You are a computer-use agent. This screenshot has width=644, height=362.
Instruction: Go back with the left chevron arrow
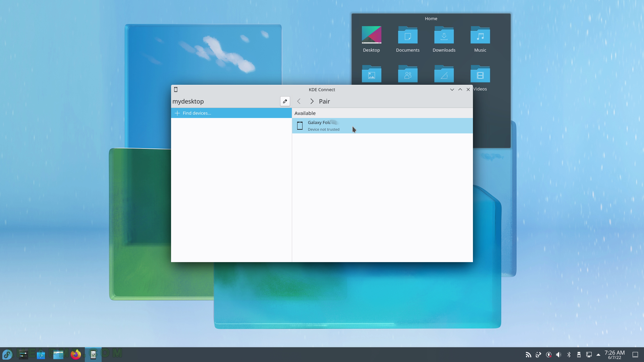coord(299,101)
